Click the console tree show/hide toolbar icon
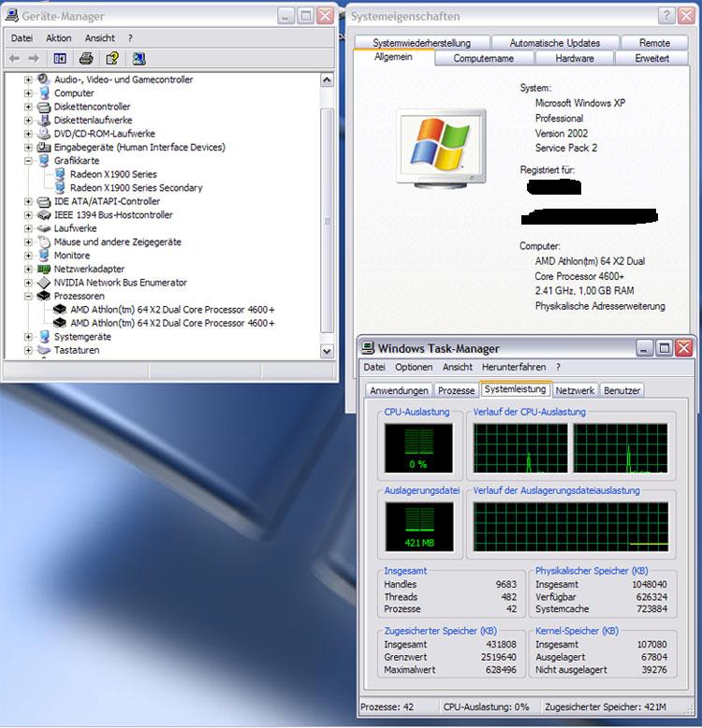 click(x=60, y=59)
